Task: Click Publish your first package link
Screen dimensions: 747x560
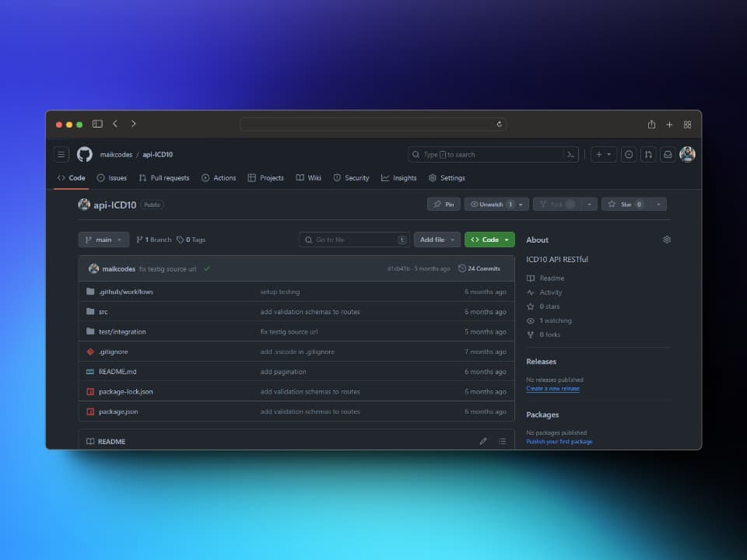Action: 559,442
